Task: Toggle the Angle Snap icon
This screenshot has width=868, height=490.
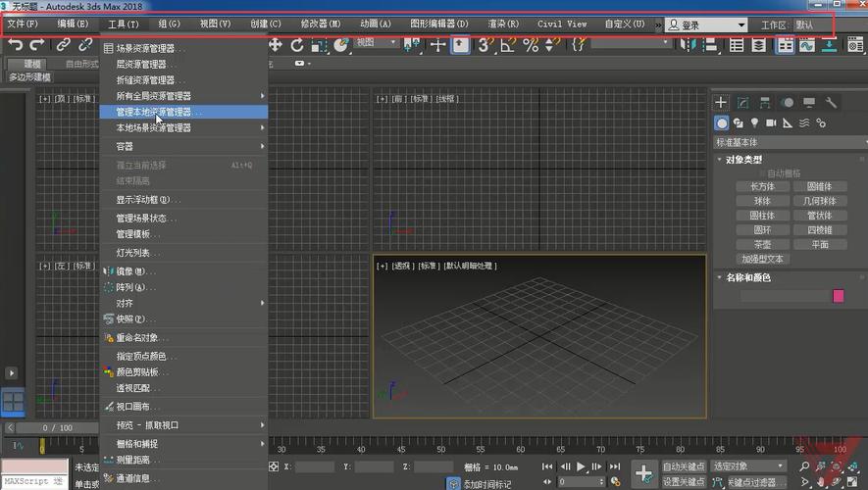Action: (508, 45)
